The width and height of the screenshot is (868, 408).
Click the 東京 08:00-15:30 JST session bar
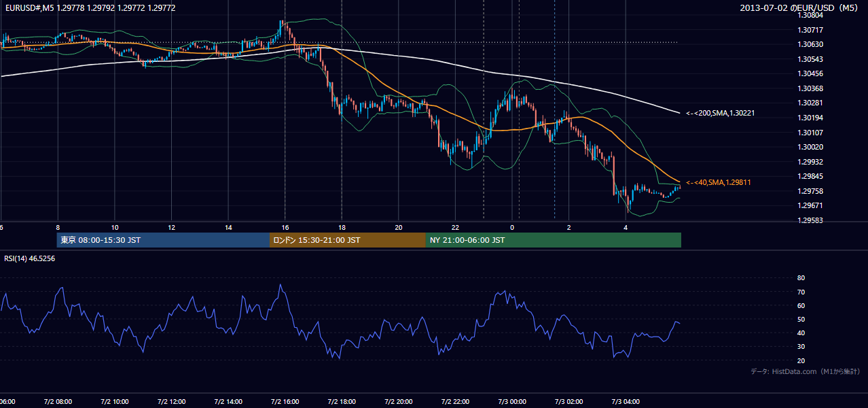pos(163,240)
